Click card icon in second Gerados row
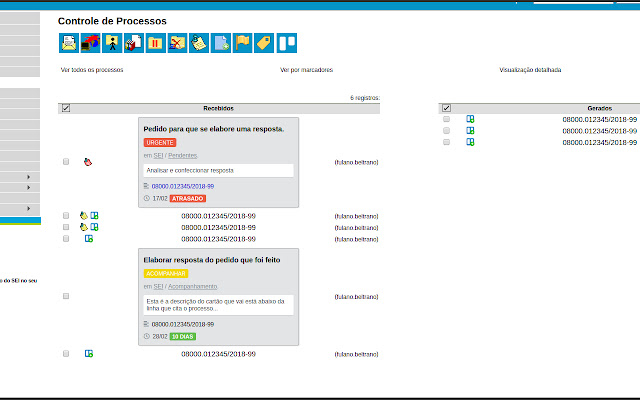 470,131
